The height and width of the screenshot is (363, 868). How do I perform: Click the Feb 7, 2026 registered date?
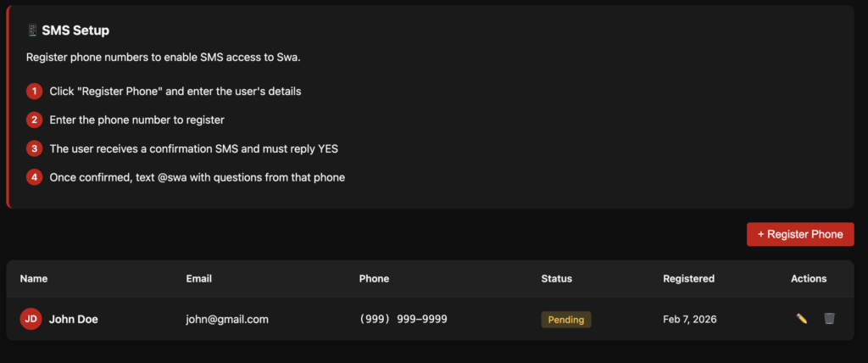click(689, 319)
